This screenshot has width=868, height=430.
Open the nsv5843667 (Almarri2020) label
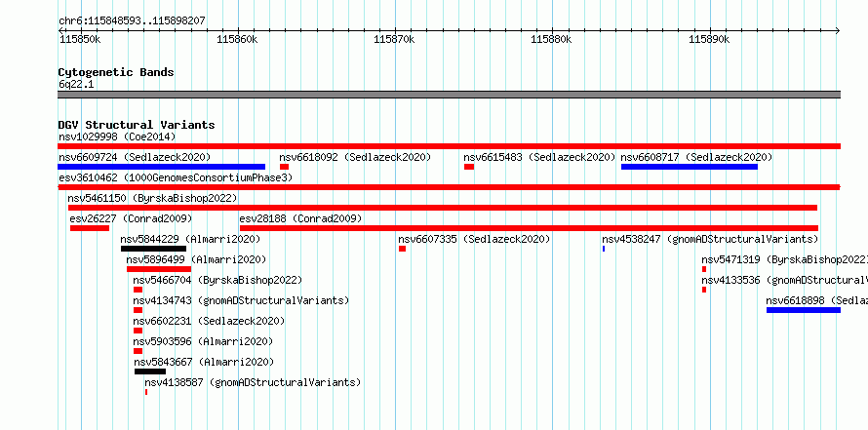[x=204, y=362]
